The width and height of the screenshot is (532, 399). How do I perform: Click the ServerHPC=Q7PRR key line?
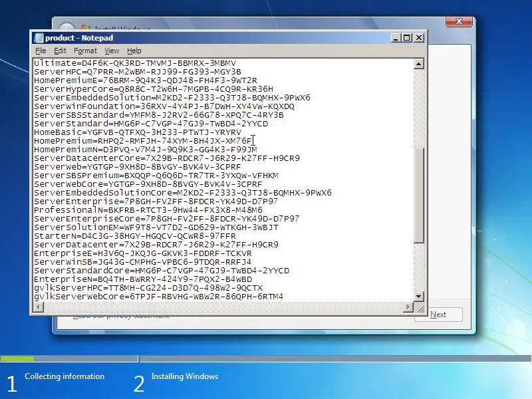[x=138, y=72]
